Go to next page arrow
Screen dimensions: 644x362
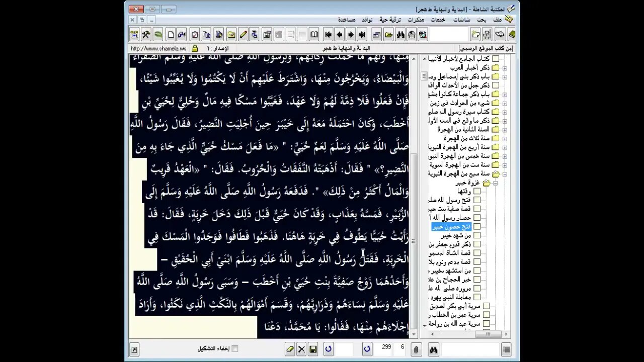tap(351, 35)
